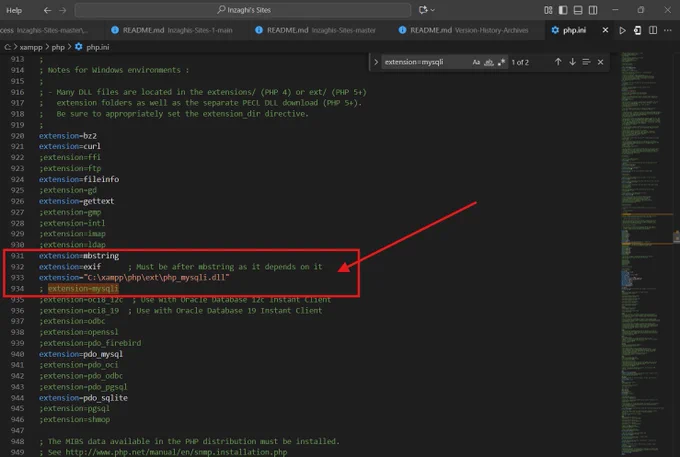
Task: Focus the find field containing extension=mysqli
Action: tap(425, 62)
